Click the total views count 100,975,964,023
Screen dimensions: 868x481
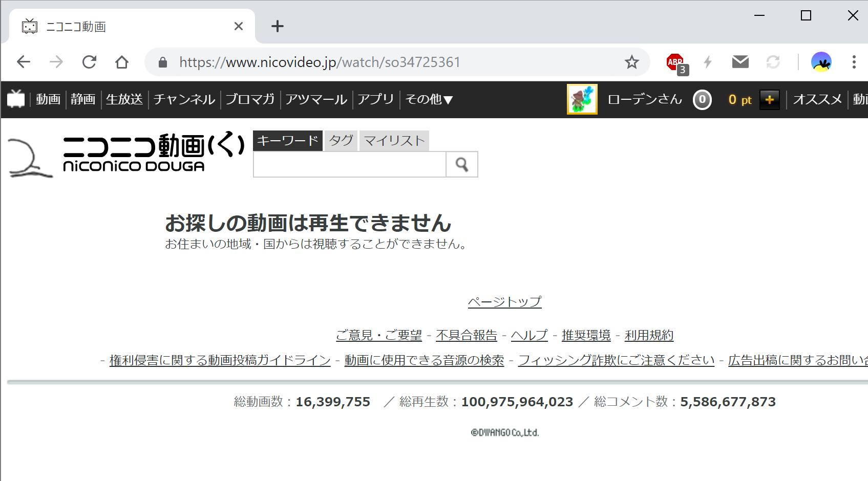pos(517,402)
